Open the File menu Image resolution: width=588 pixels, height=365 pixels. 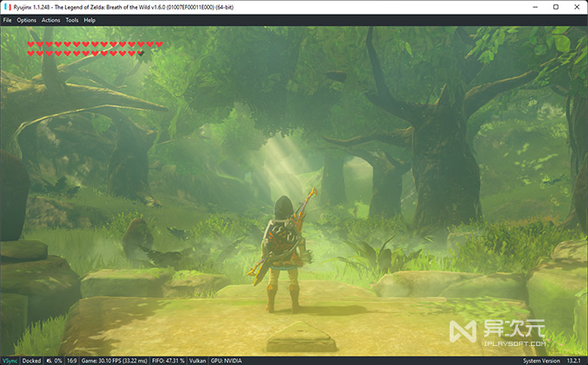7,20
